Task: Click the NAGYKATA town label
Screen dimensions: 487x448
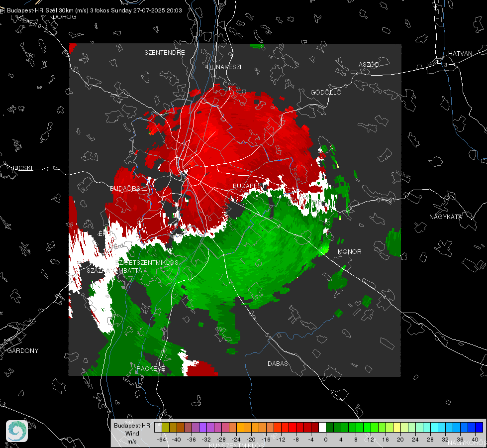Action: 445,217
